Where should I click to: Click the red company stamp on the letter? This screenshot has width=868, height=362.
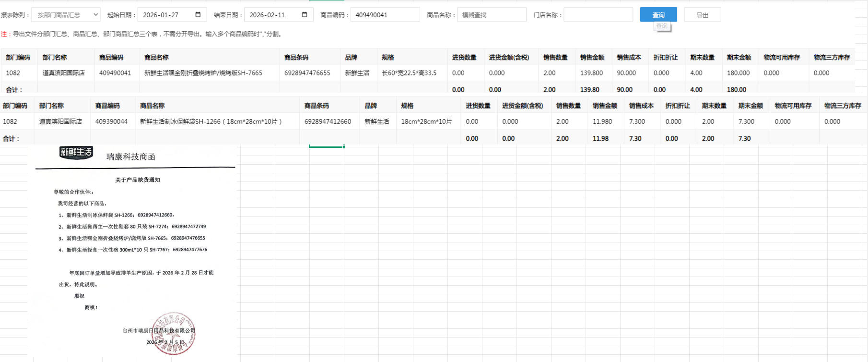point(174,334)
